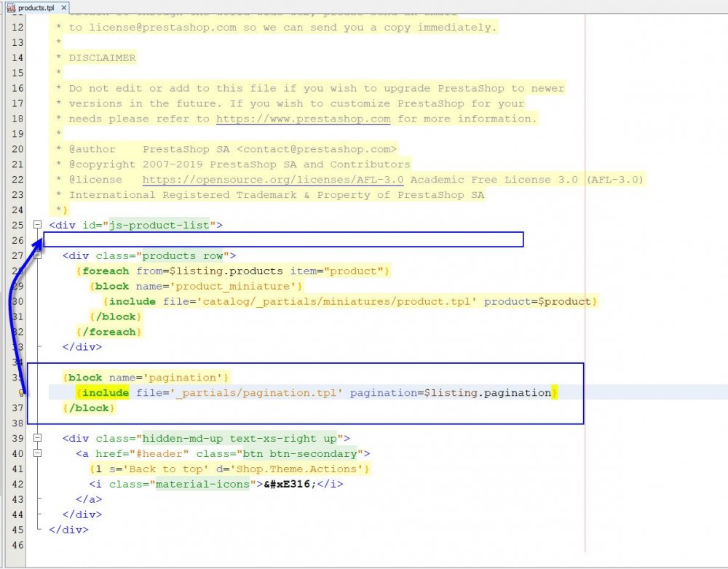Screen dimensions: 728x569
Task: Click the 'Back to top' string
Action: [166, 469]
